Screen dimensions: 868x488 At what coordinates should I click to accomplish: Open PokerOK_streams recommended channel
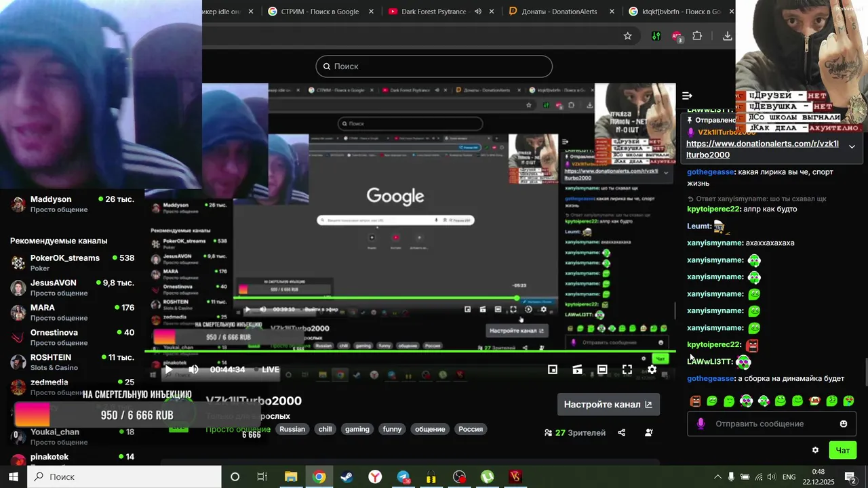tap(72, 262)
